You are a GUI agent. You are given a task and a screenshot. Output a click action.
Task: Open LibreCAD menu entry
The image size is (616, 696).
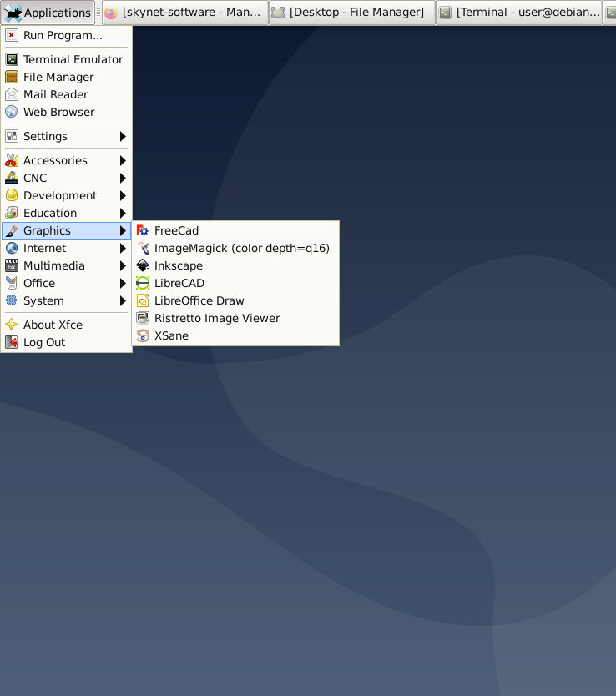(235, 283)
